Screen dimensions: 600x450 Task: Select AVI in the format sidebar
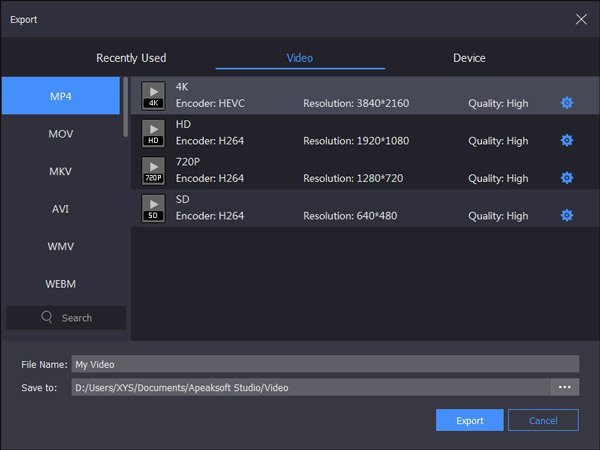click(61, 209)
